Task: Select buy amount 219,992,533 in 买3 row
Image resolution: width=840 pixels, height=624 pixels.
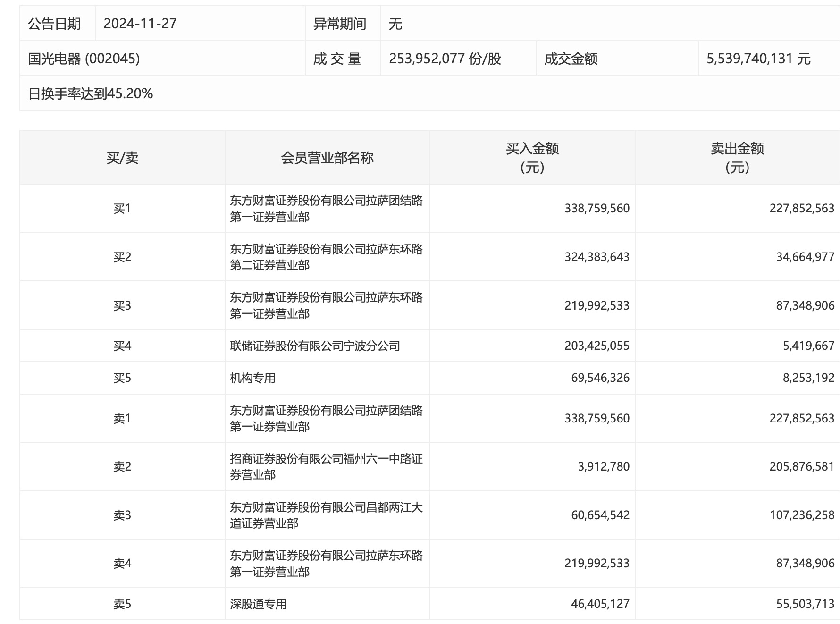Action: pyautogui.click(x=597, y=305)
